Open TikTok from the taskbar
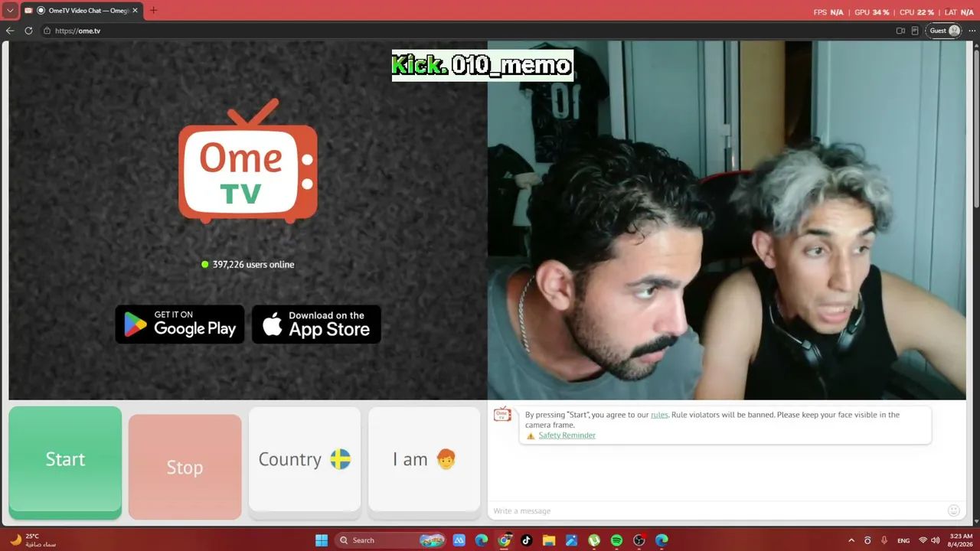Screen dimensions: 980x551 coord(526,540)
